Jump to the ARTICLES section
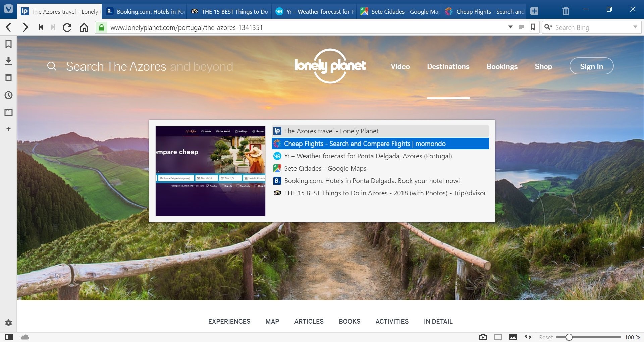The image size is (644, 342). [309, 321]
